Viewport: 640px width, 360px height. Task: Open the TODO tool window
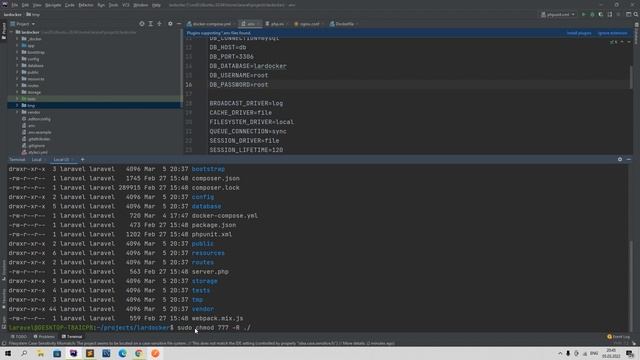pos(19,337)
